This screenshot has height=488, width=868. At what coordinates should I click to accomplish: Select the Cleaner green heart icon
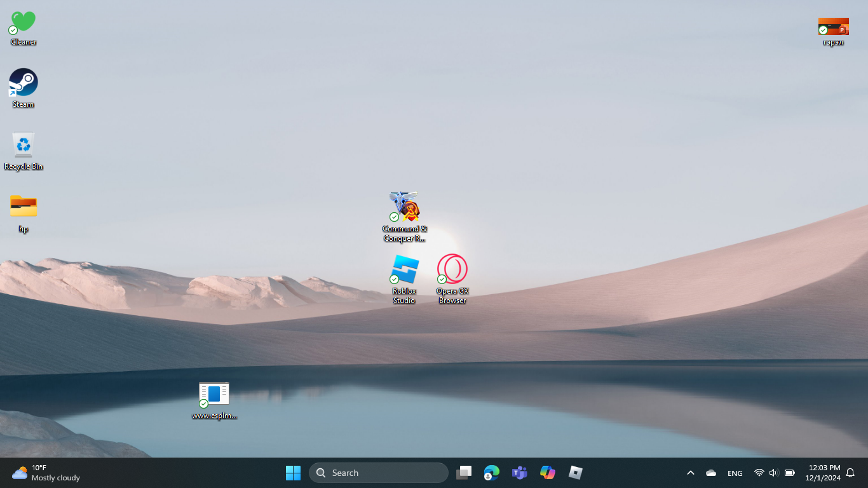(24, 22)
